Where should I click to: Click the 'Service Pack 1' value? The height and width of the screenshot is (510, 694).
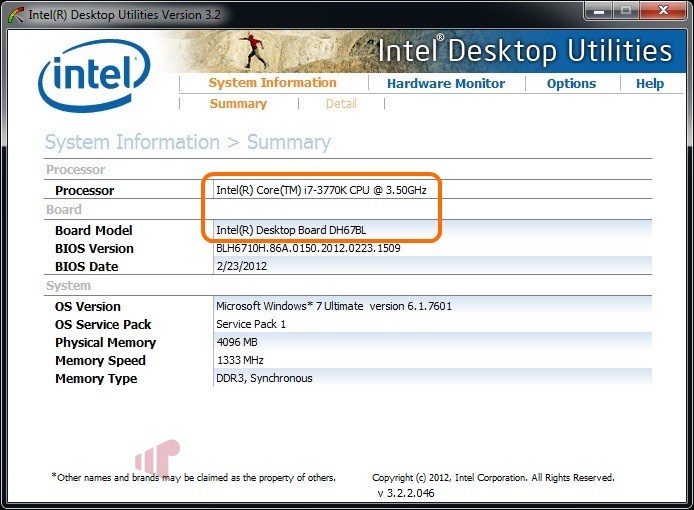[x=251, y=324]
